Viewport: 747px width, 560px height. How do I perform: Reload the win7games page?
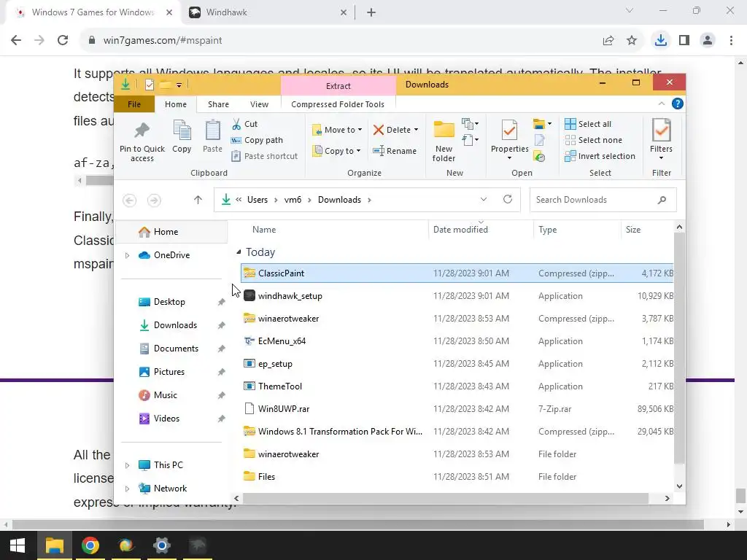63,41
